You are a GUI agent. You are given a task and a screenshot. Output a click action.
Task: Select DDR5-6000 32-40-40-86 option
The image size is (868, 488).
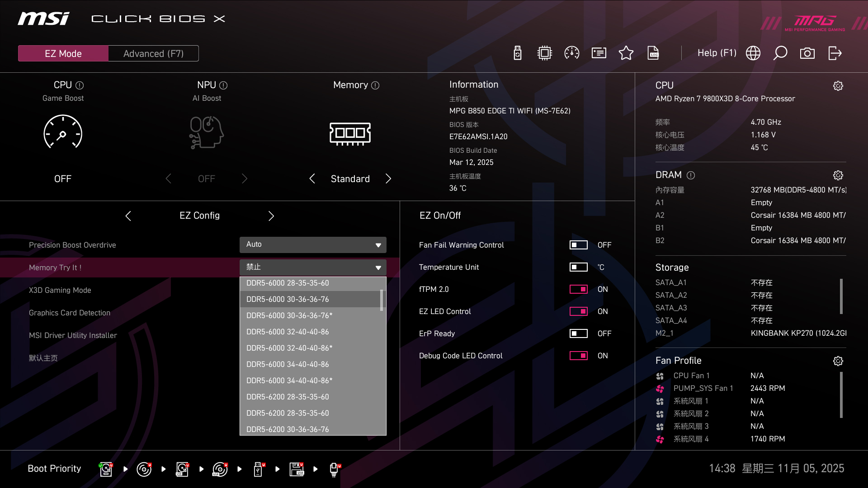coord(288,332)
